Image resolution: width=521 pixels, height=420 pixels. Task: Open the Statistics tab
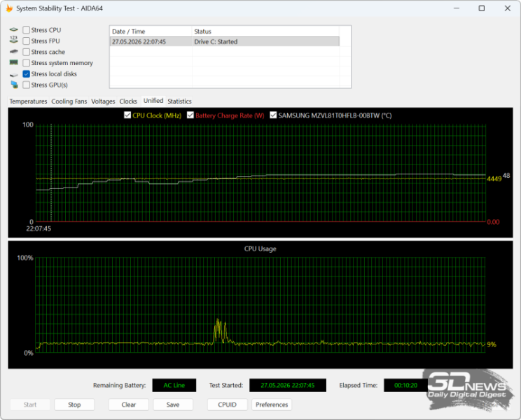179,101
